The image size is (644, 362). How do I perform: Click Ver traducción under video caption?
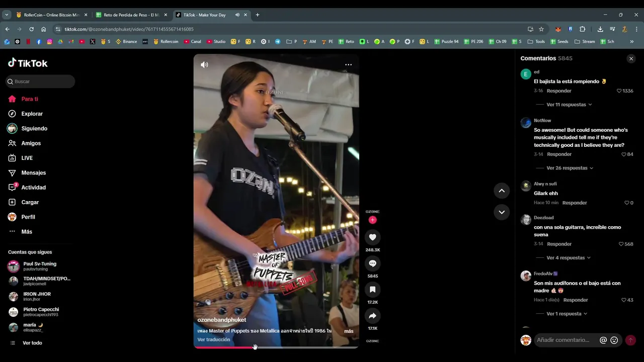(x=214, y=340)
